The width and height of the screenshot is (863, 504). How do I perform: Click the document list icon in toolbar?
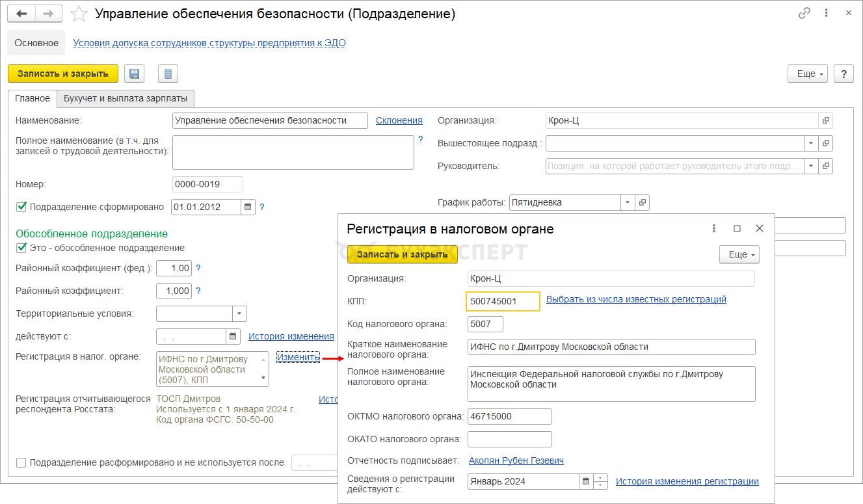pos(168,73)
